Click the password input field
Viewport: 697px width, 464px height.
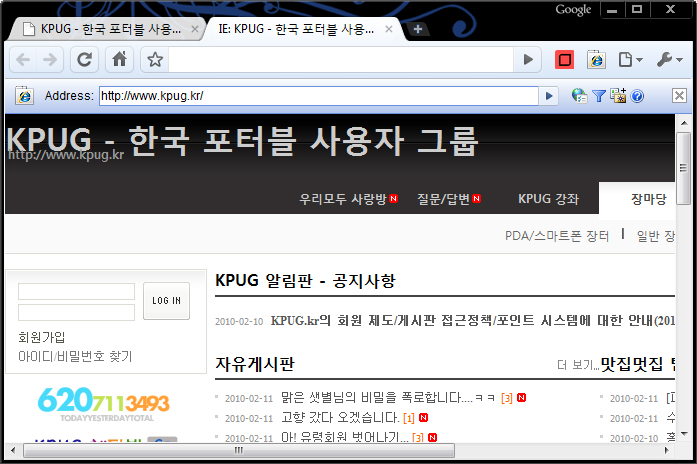tap(76, 312)
